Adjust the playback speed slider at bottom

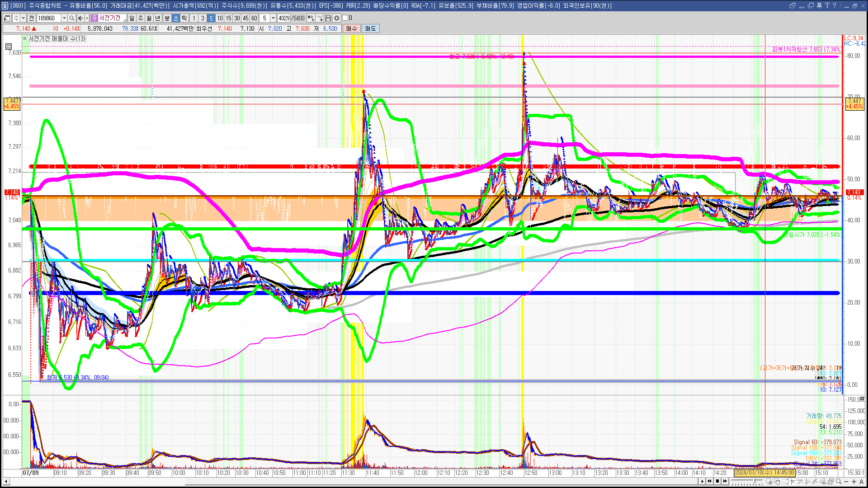(755, 481)
